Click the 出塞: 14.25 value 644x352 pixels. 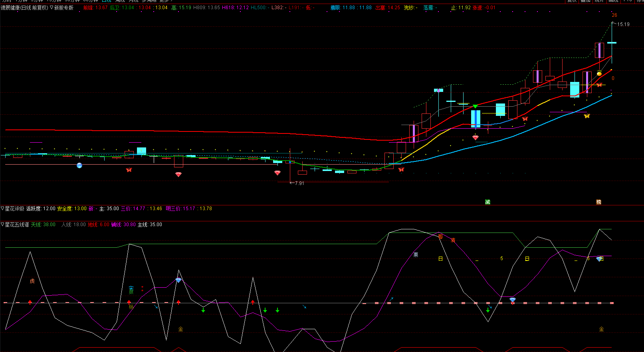[388, 8]
